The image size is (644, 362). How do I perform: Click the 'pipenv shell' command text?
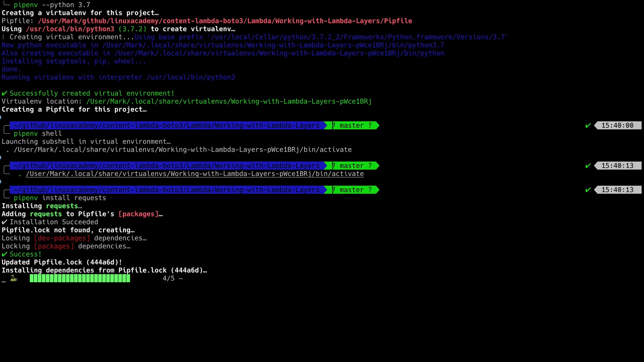pyautogui.click(x=38, y=133)
